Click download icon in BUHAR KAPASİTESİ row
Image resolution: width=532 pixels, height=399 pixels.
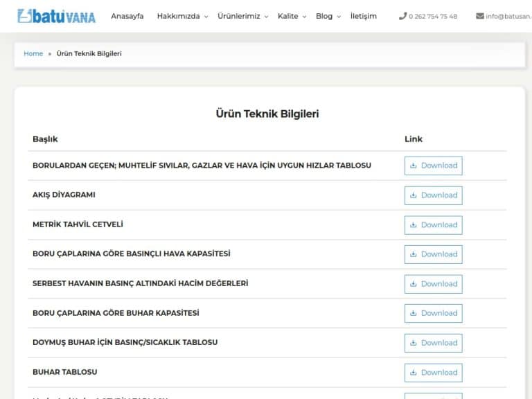tap(414, 313)
